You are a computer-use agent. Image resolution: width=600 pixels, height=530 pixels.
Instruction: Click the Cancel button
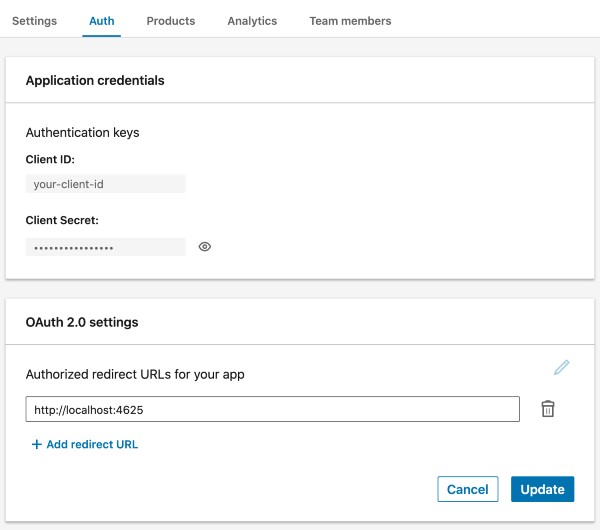[x=468, y=489]
